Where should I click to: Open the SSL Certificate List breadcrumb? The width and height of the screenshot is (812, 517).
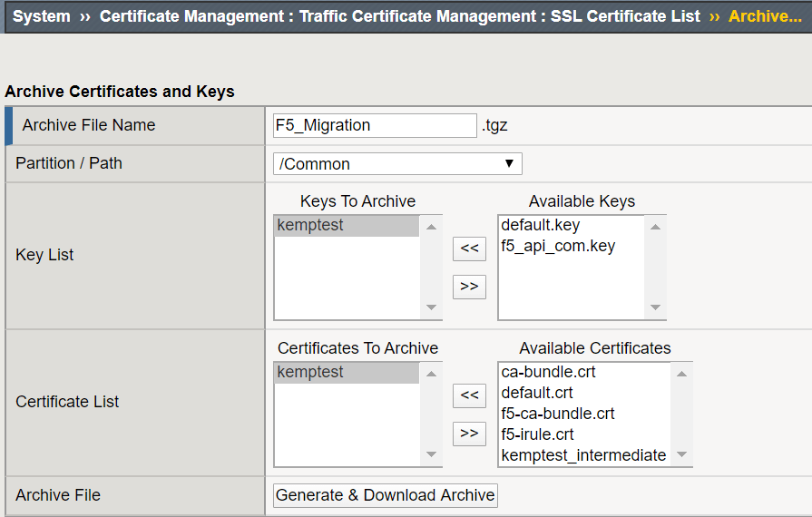point(625,16)
